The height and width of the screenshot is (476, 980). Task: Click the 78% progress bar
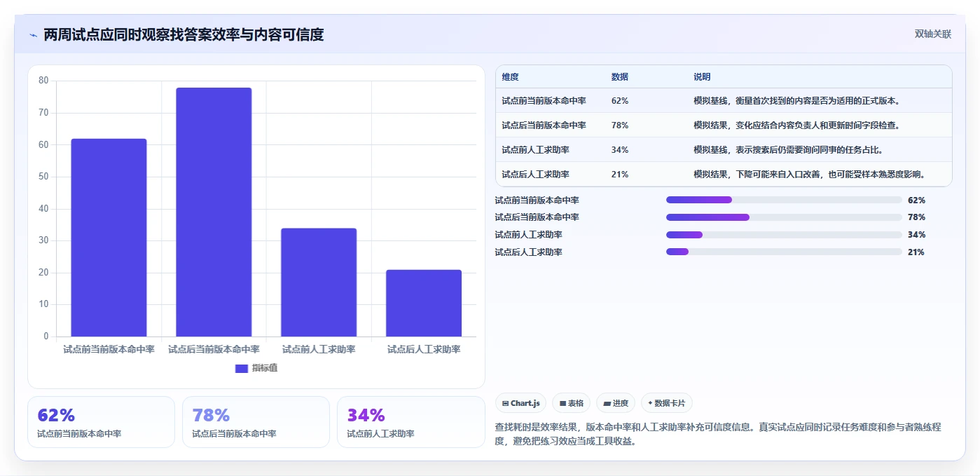tap(784, 217)
